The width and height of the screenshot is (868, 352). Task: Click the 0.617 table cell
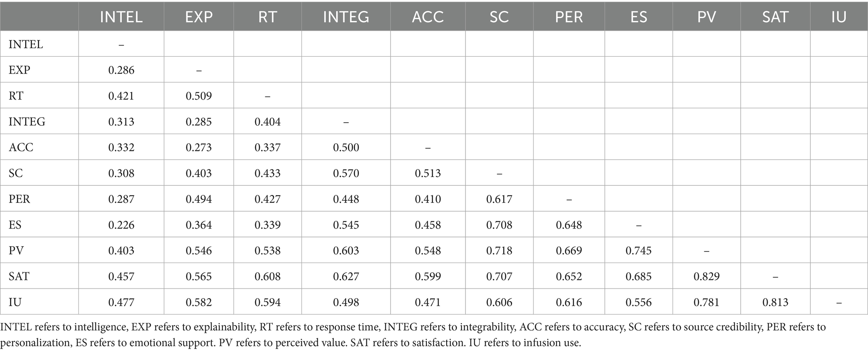[499, 199]
